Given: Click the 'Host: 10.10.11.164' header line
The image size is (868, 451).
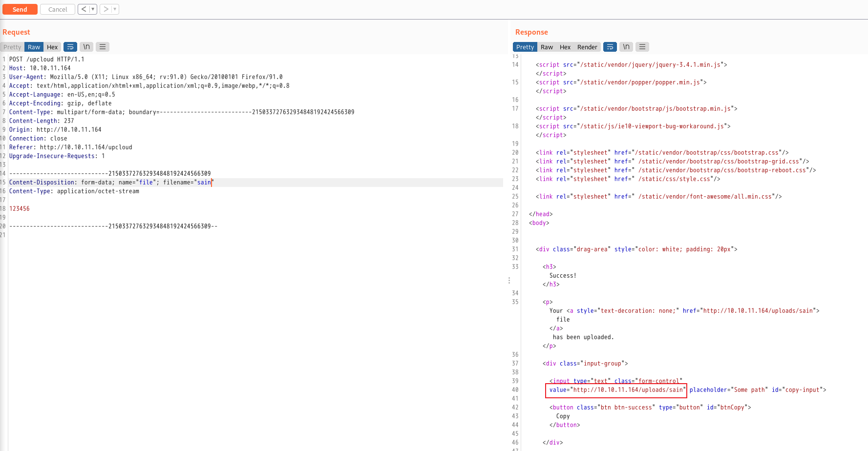Looking at the screenshot, I should click(x=40, y=68).
